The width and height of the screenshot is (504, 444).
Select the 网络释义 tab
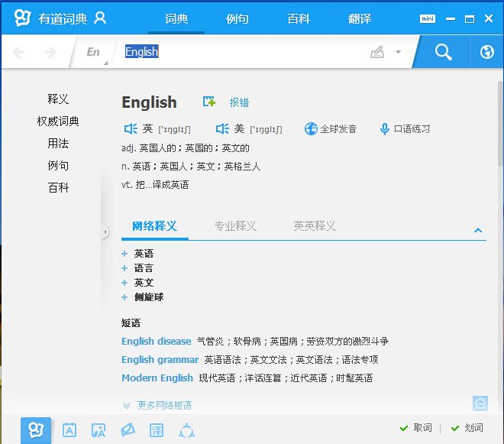click(x=154, y=226)
